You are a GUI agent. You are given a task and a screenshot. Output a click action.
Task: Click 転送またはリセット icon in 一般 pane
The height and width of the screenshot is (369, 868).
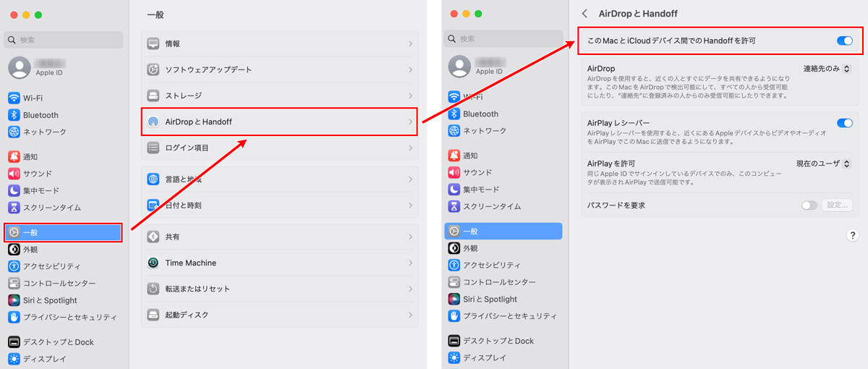(153, 289)
